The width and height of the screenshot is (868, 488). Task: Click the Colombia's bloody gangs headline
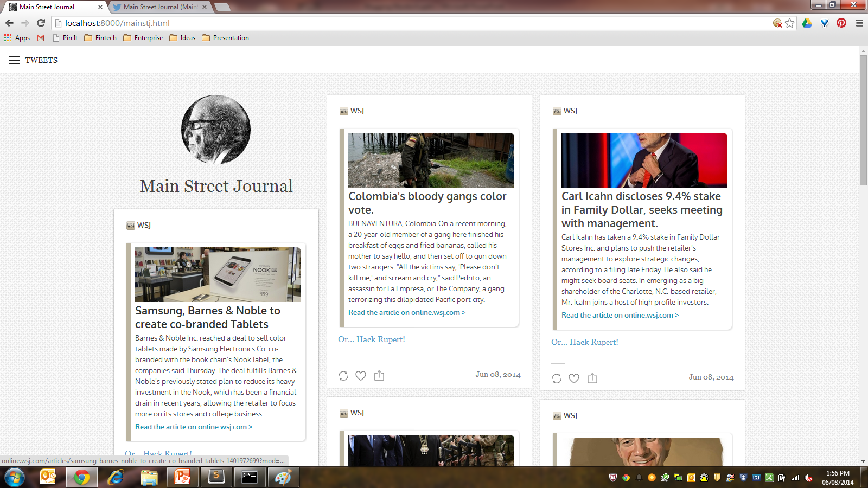tap(427, 203)
